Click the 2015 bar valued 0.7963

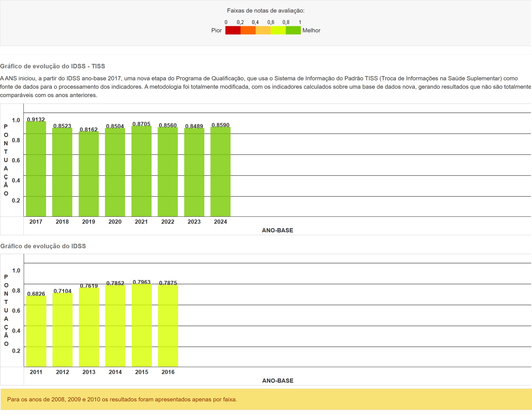142,326
